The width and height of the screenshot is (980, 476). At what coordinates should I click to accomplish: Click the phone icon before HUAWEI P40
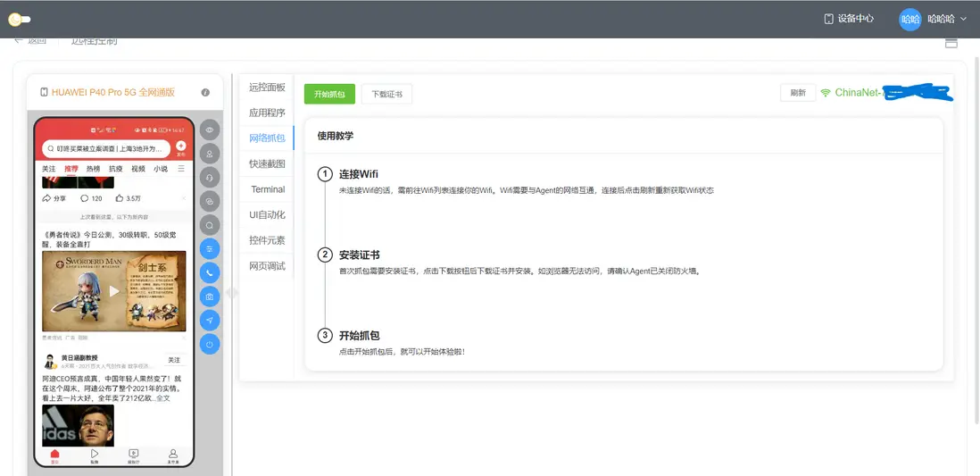(44, 93)
